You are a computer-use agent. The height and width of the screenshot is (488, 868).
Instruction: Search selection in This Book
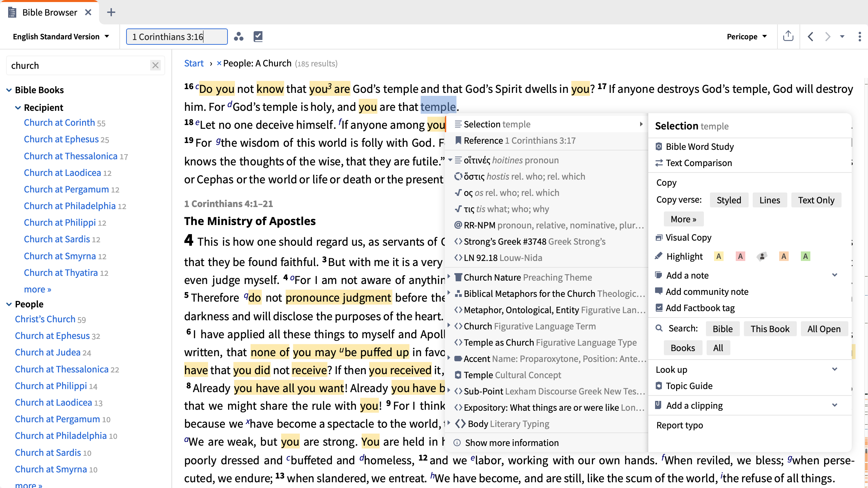pyautogui.click(x=770, y=329)
